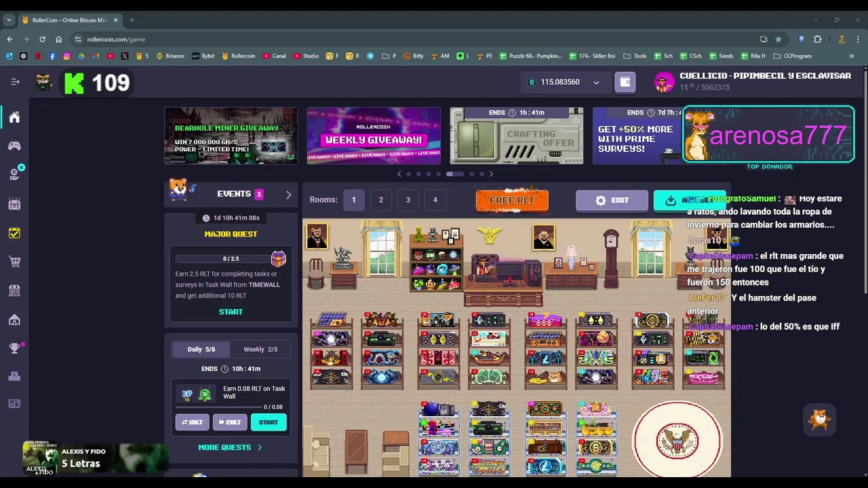The image size is (868, 488).
Task: Open the Bybit bookmark
Action: [x=203, y=56]
